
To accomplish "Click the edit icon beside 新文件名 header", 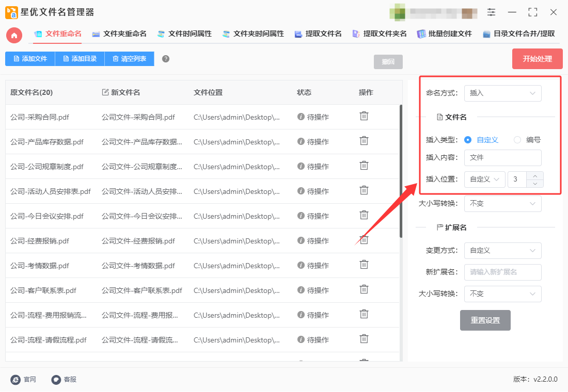I will click(105, 92).
